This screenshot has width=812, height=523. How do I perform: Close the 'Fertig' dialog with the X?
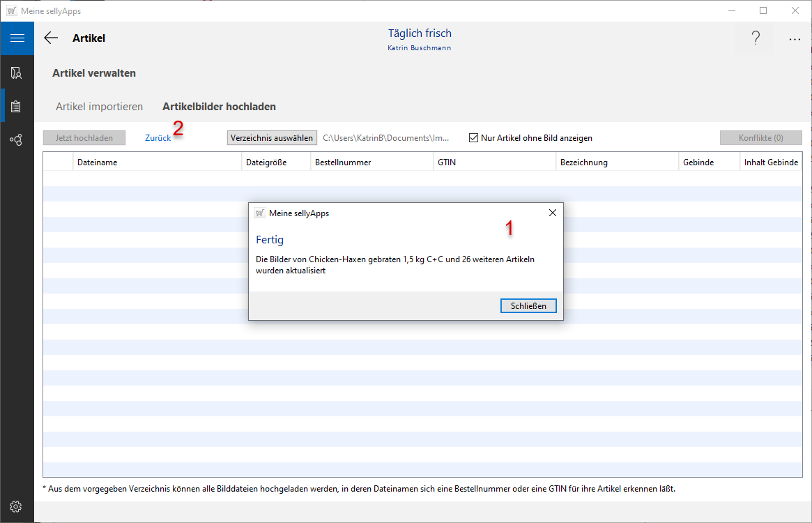pos(553,213)
